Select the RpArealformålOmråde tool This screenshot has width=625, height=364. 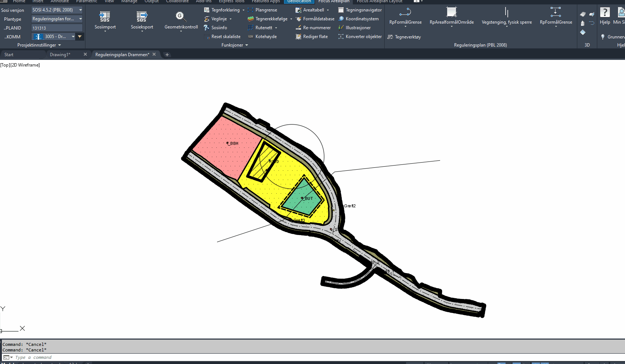pos(451,13)
